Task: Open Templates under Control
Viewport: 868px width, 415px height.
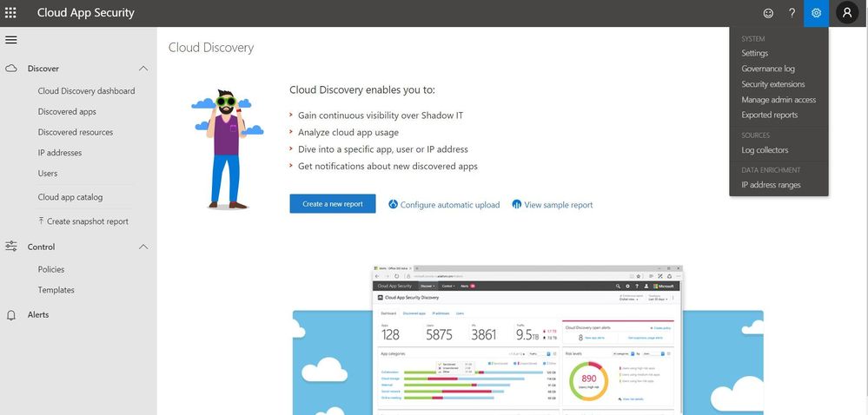Action: pyautogui.click(x=56, y=289)
